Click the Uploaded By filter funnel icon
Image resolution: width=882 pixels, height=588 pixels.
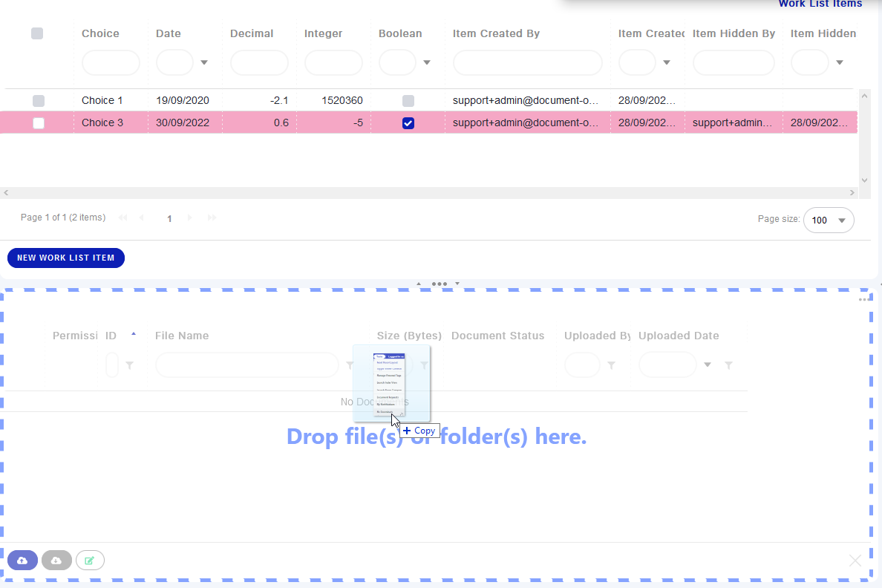tap(611, 365)
